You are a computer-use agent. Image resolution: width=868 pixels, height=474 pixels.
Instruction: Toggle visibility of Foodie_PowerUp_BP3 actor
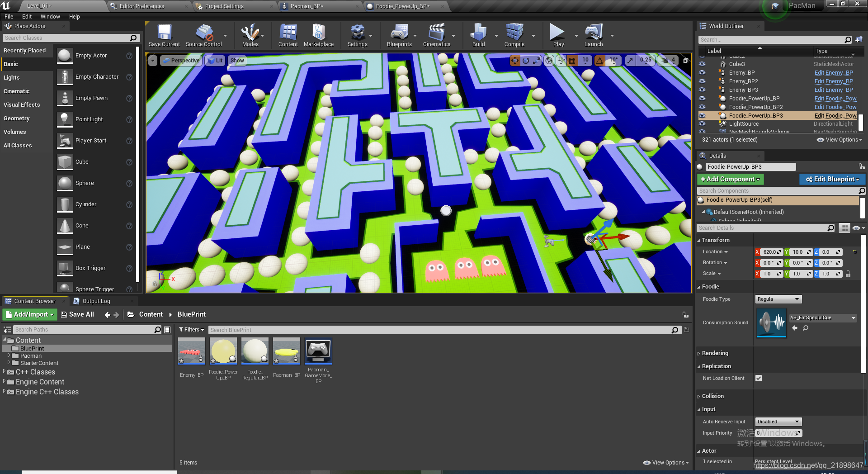(702, 116)
